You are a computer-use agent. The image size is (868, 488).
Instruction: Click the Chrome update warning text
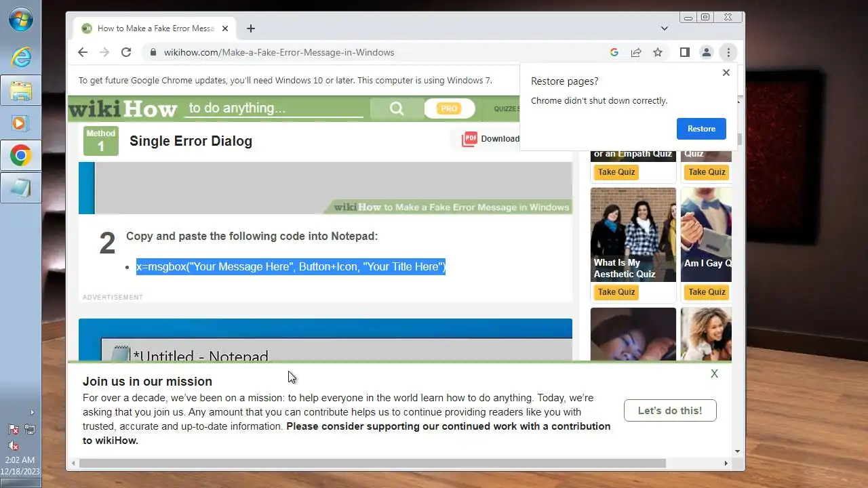(285, 80)
